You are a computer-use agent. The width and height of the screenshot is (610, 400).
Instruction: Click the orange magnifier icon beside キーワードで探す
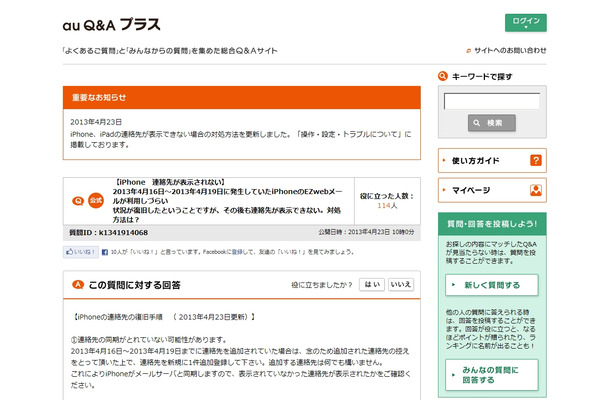point(443,76)
